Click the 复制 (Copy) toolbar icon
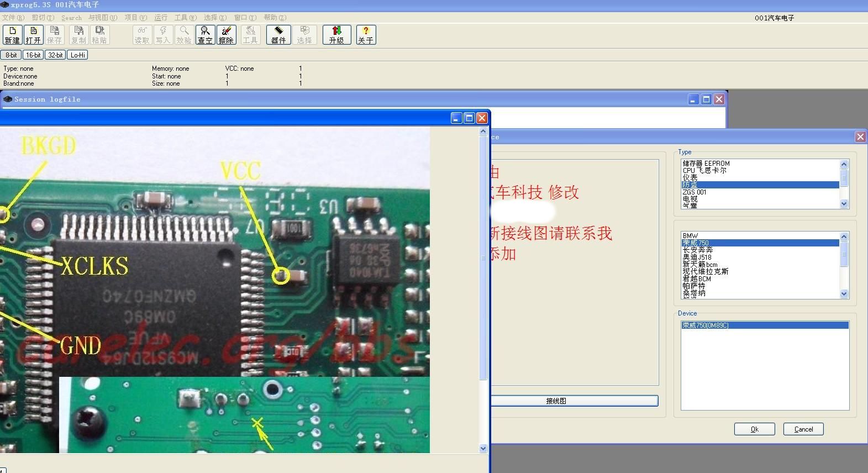Screen dimensions: 868x473 [78, 35]
